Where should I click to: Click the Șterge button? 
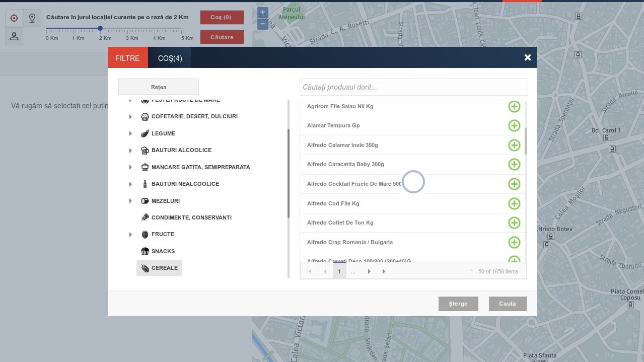click(458, 304)
